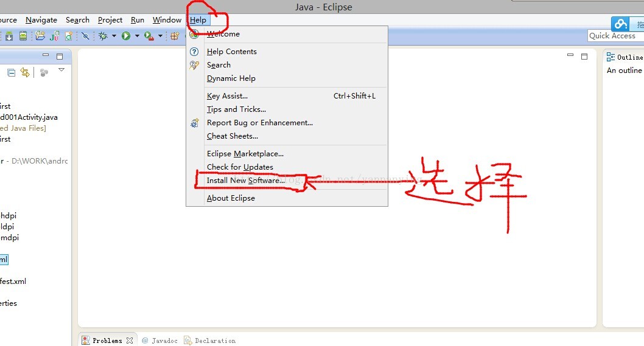Choose Search in the Help dropdown
Screen dimensions: 644x346
point(287,65)
